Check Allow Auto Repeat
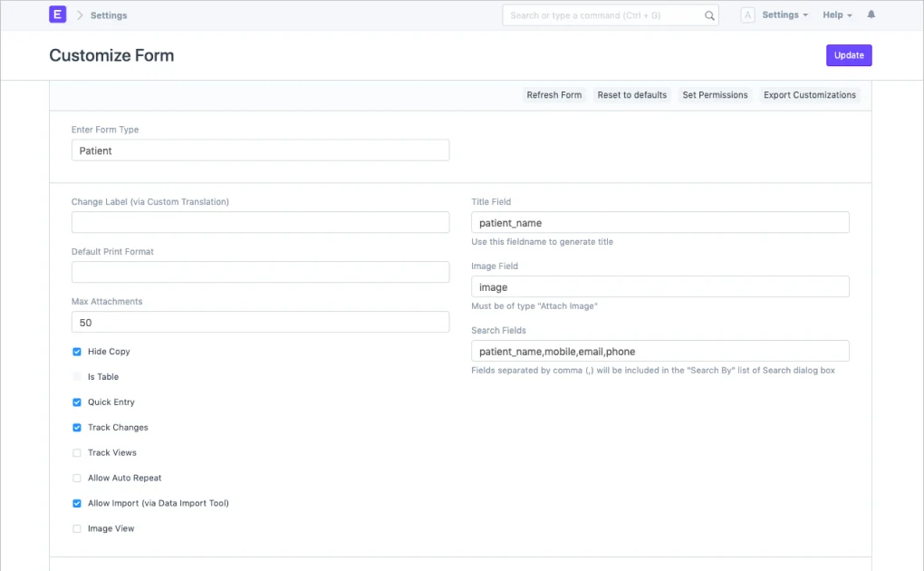This screenshot has height=571, width=924. click(76, 478)
